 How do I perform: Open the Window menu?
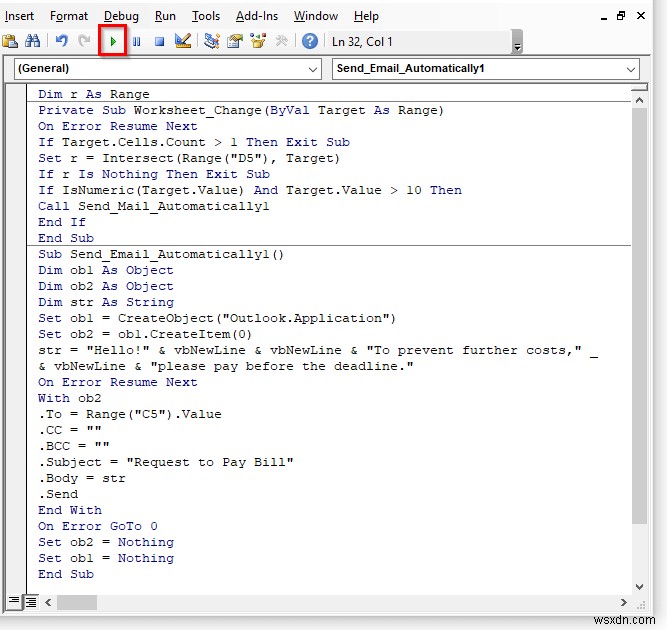coord(316,16)
